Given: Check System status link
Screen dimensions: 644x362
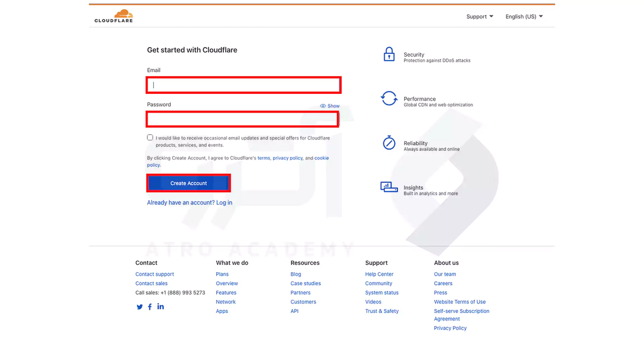Looking at the screenshot, I should coord(382,293).
